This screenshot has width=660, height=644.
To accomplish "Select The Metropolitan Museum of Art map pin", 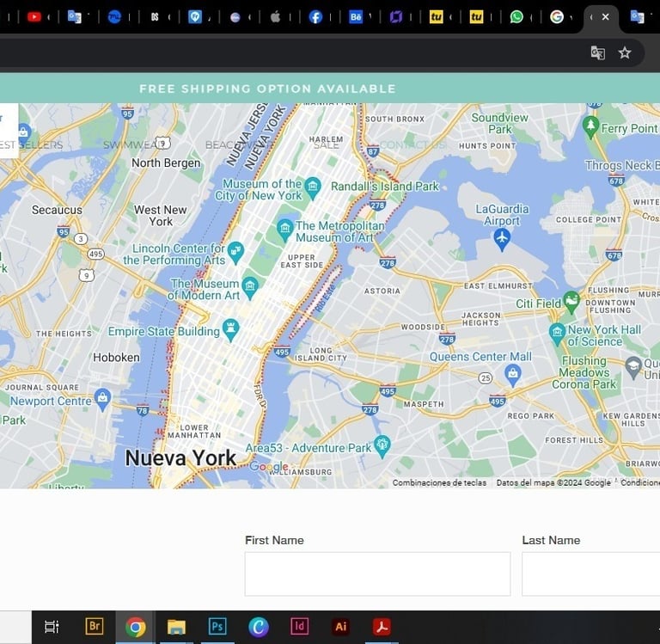I will 285,230.
